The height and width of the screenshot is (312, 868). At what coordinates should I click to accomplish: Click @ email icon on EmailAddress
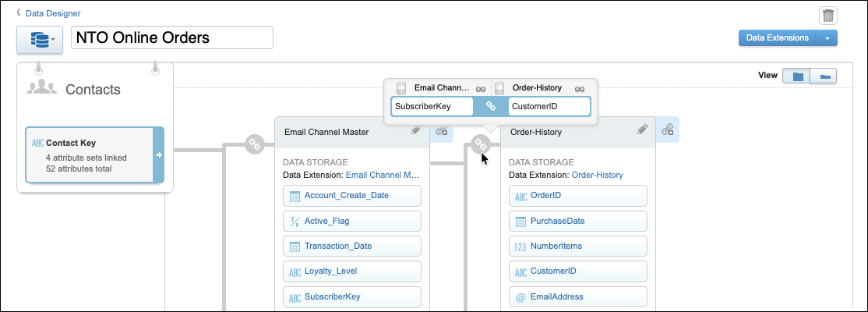pyautogui.click(x=520, y=298)
